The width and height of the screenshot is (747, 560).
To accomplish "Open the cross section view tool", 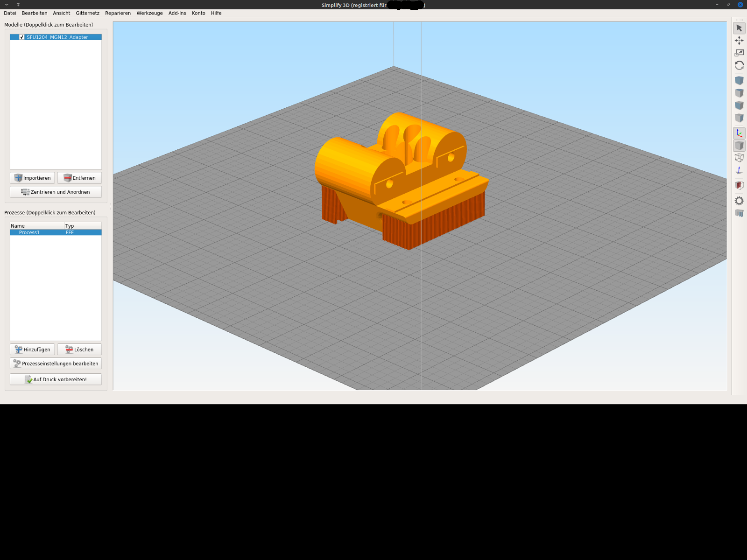I will pyautogui.click(x=739, y=185).
